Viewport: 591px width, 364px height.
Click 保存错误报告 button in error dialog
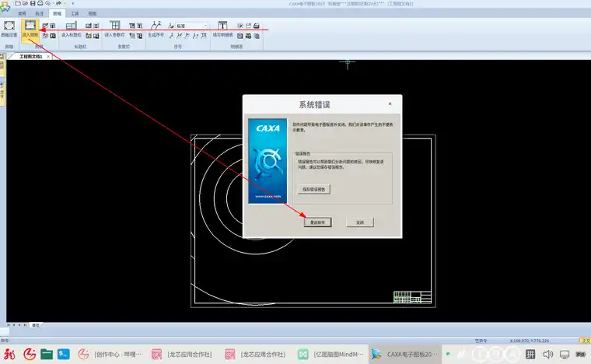[314, 189]
